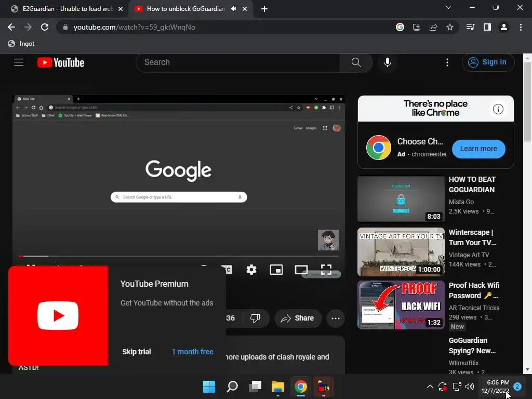Open tab search chevron dropdown
This screenshot has height=399, width=532.
point(448,7)
